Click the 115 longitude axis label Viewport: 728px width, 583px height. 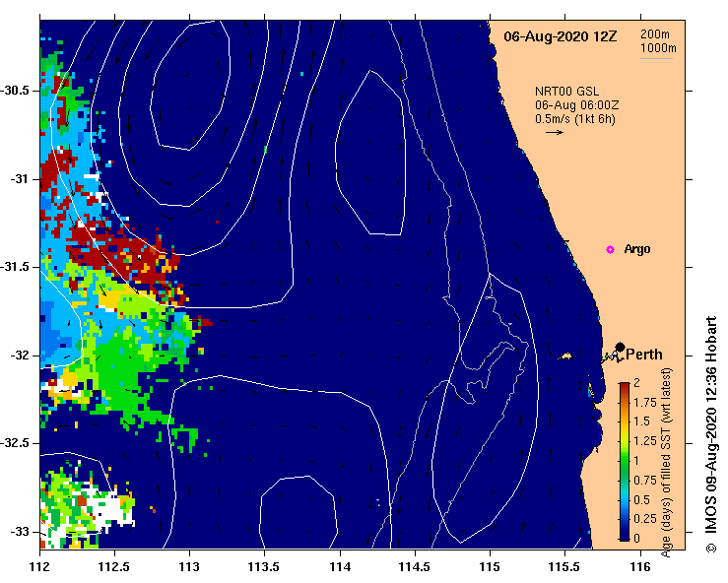[490, 567]
